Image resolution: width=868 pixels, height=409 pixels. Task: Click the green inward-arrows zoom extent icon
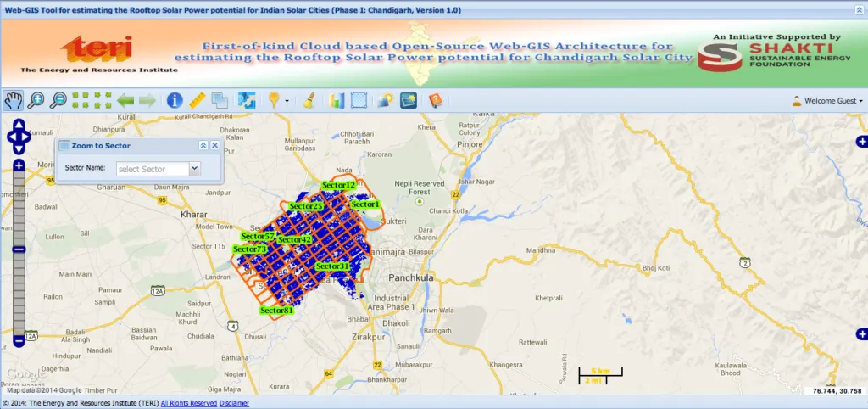pyautogui.click(x=81, y=100)
